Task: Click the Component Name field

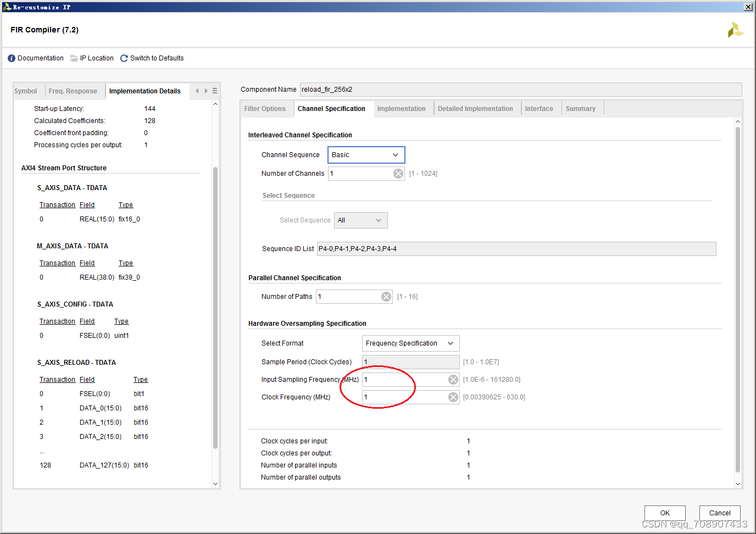Action: (x=521, y=90)
